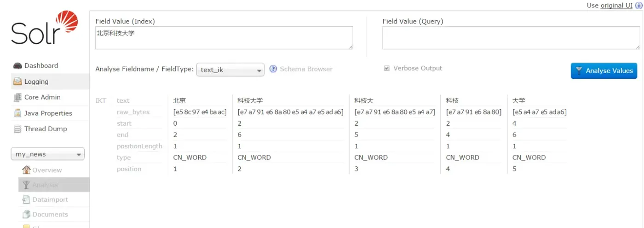Open the Analysis menu item
This screenshot has width=644, height=228.
coord(45,185)
